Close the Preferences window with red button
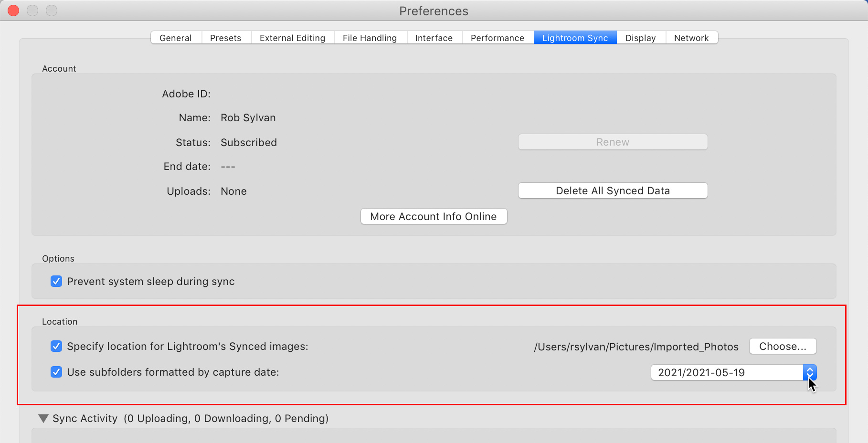 (14, 11)
